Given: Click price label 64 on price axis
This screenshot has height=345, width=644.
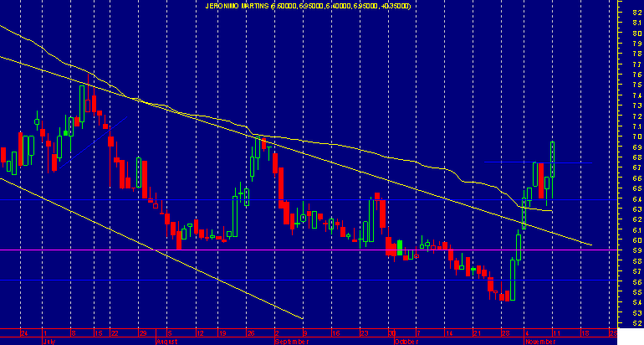Looking at the screenshot, I should point(637,199).
